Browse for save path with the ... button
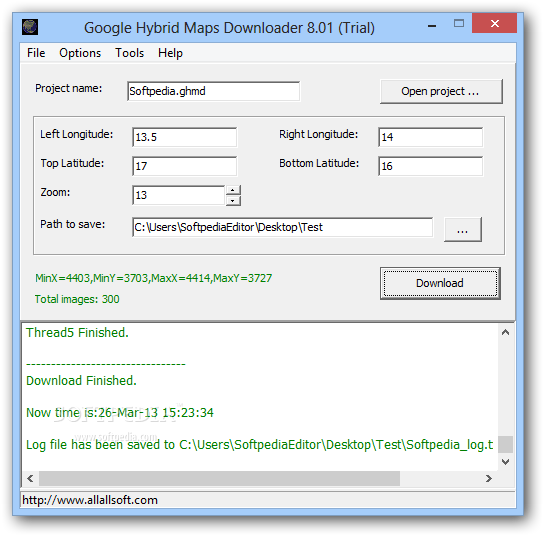 pos(462,229)
